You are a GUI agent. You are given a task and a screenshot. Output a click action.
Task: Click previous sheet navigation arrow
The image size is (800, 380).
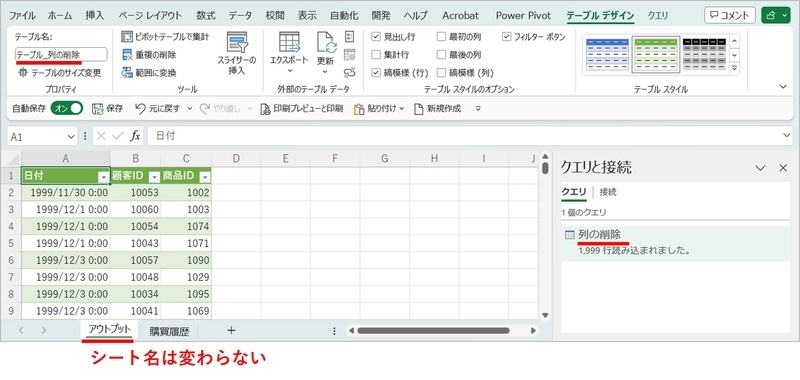tap(21, 331)
